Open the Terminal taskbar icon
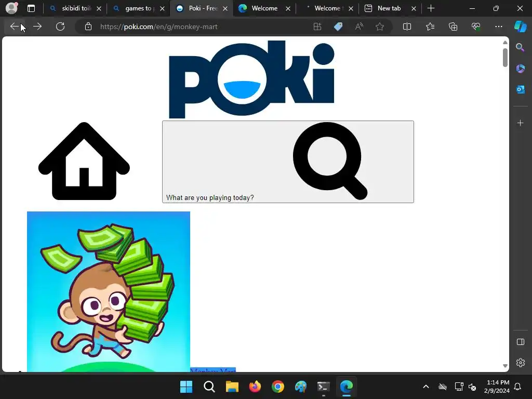The width and height of the screenshot is (532, 399). coord(323,387)
